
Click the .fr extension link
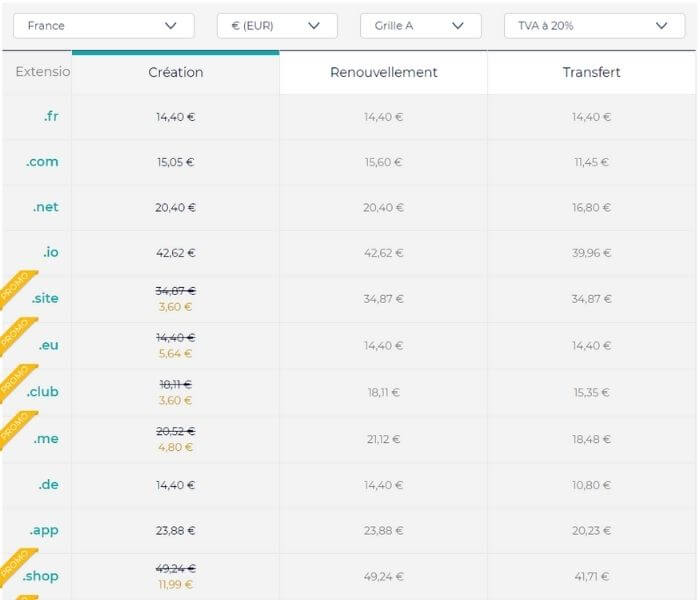pos(50,116)
